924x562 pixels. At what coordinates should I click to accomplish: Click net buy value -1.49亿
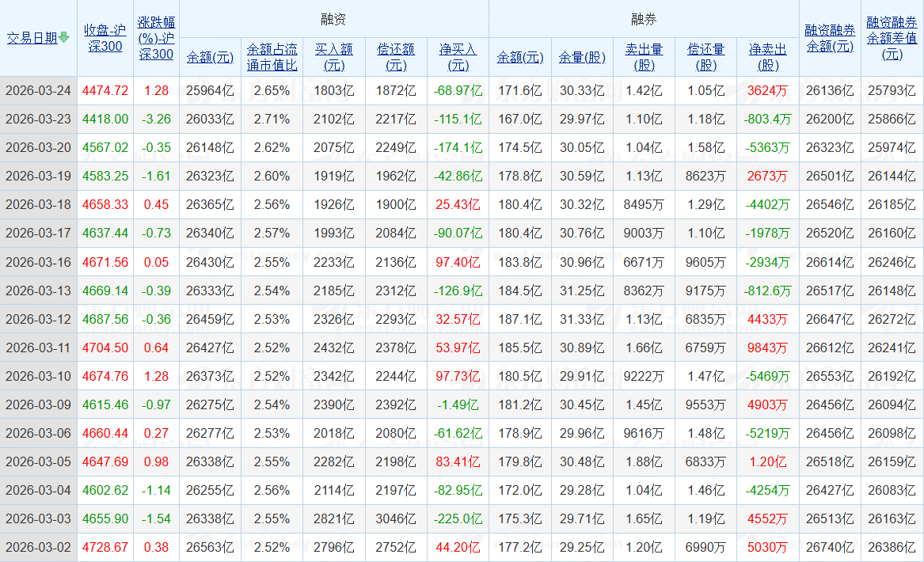458,404
